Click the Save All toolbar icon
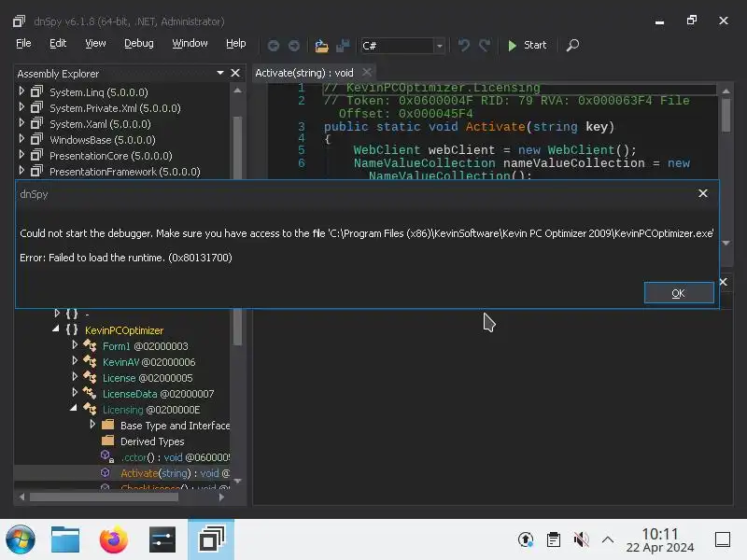747x560 pixels. point(343,45)
